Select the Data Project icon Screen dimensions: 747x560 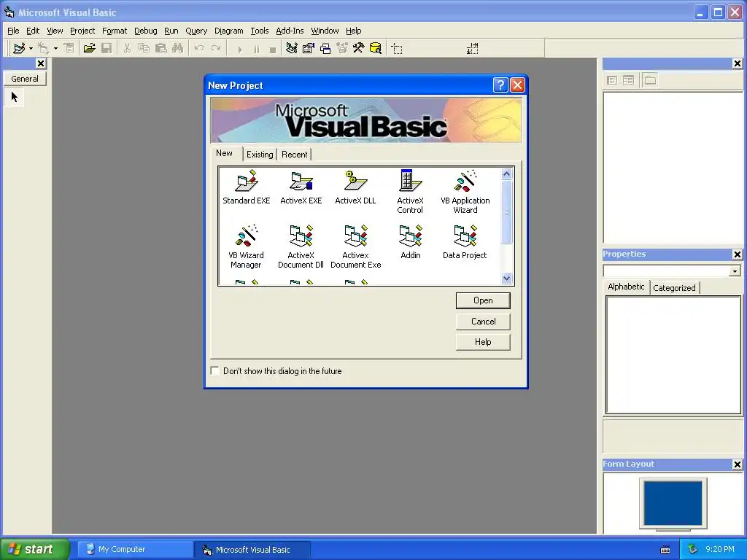point(465,242)
